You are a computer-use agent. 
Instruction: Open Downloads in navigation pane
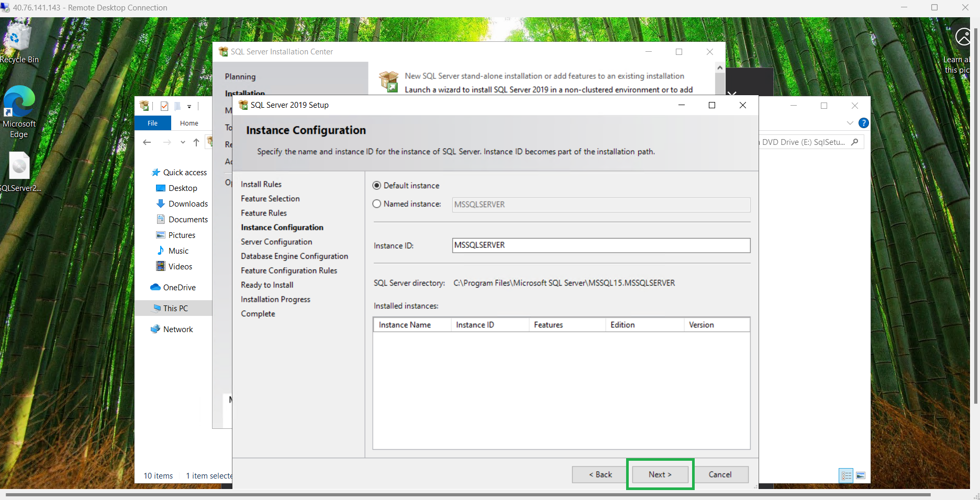[182, 204]
